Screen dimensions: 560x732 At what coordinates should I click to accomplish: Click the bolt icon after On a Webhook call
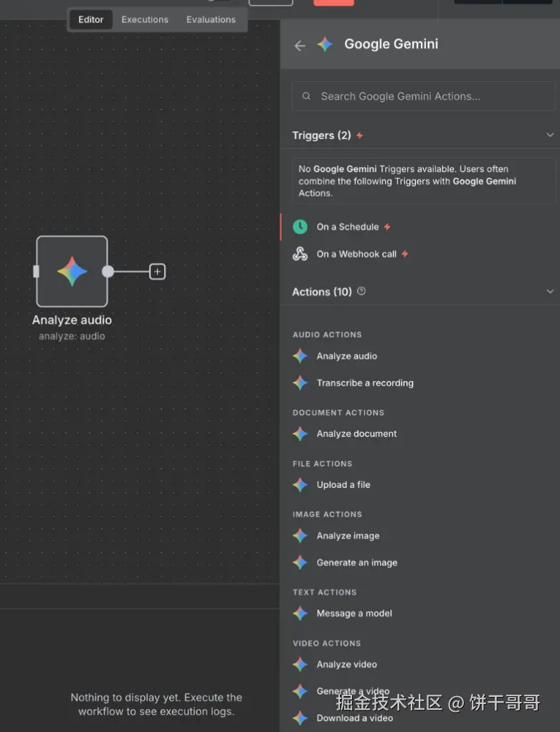point(404,254)
